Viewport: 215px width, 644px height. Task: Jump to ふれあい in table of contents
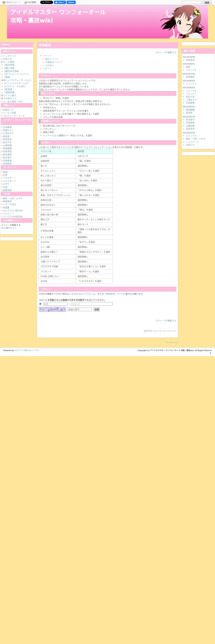(50, 65)
